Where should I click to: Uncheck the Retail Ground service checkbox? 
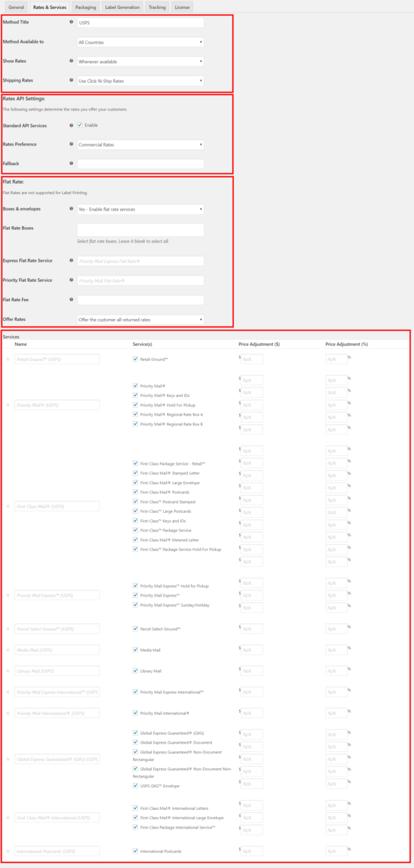[135, 359]
